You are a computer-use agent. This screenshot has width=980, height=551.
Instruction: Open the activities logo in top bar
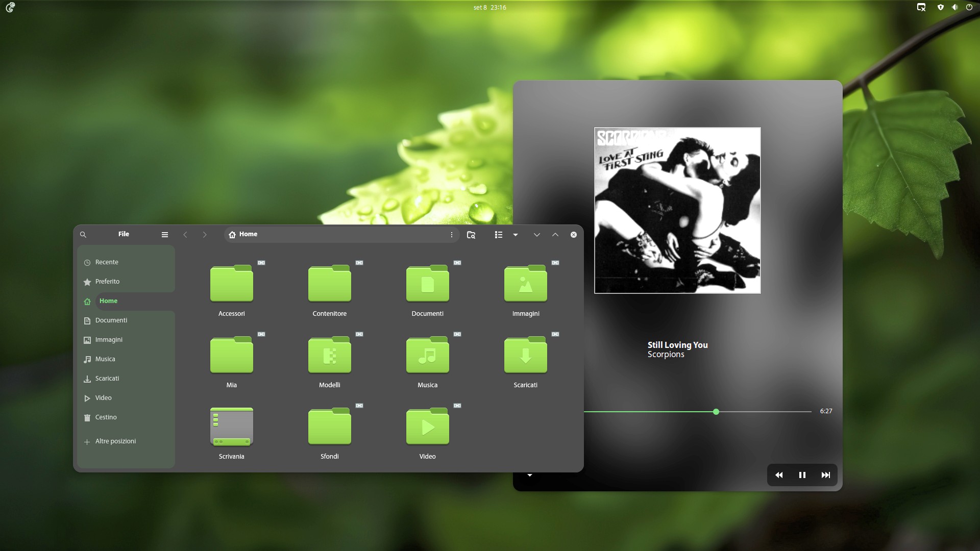(x=10, y=7)
